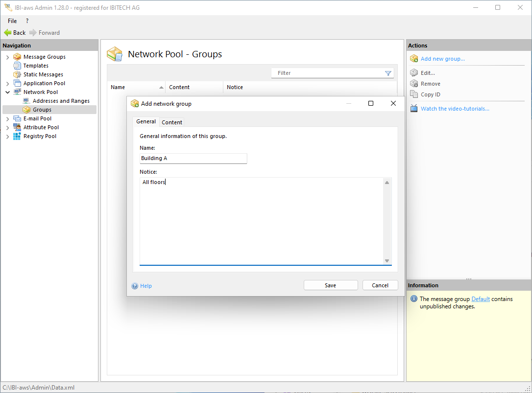Click the Registry Pool icon
Screen dimensions: 532x393
[17, 136]
